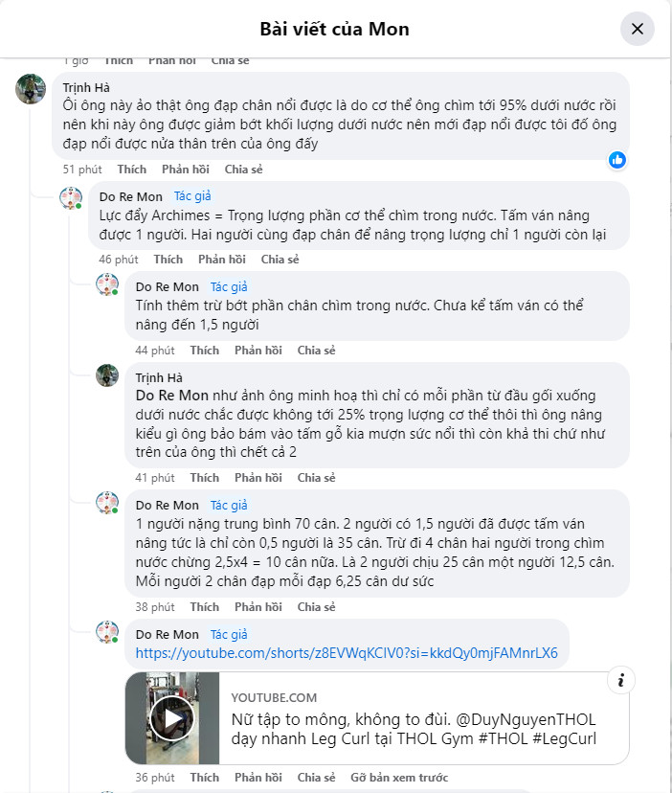Click the Tác giả badge on Archimes comment
672x793 pixels.
pyautogui.click(x=192, y=196)
